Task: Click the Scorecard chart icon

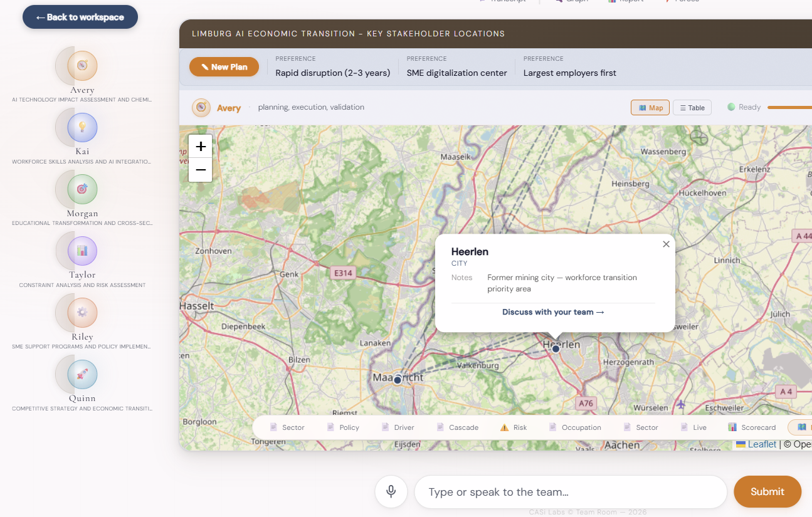Action: pyautogui.click(x=732, y=427)
